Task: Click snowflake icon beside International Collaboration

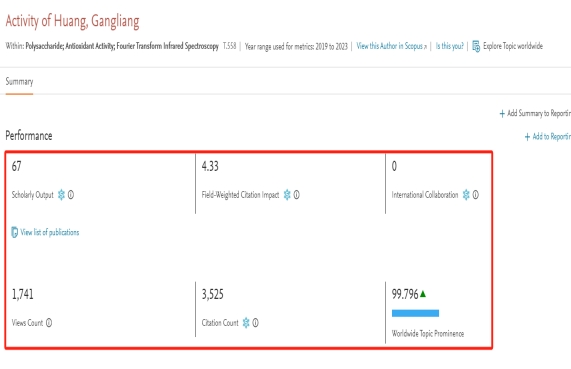Action: [466, 195]
